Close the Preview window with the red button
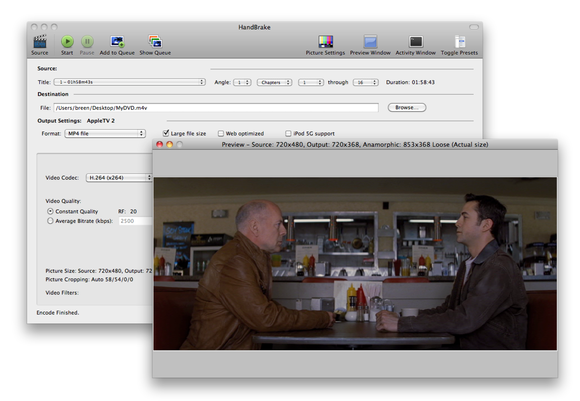 point(159,144)
